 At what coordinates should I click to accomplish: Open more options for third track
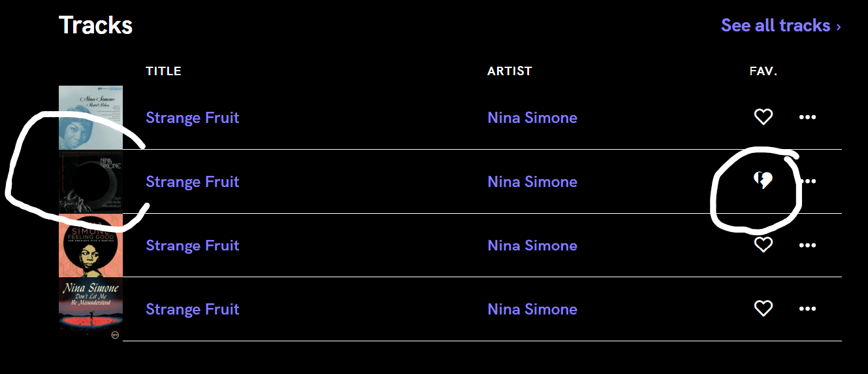coord(807,245)
